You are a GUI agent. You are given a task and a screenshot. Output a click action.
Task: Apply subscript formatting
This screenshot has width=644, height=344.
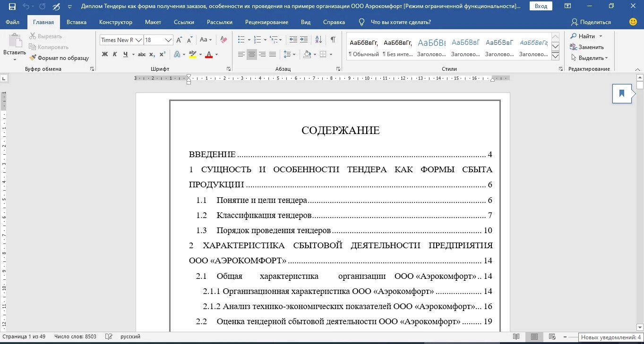point(152,54)
